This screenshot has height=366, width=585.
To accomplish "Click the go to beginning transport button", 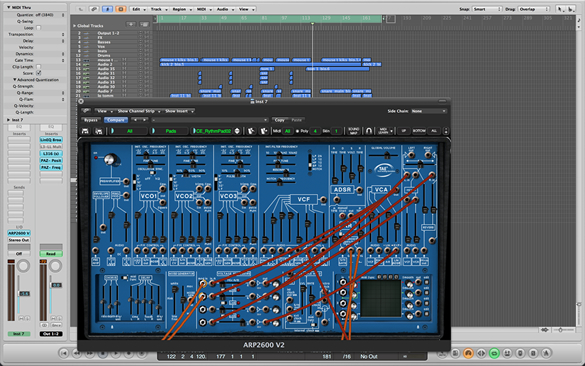I will tap(64, 353).
